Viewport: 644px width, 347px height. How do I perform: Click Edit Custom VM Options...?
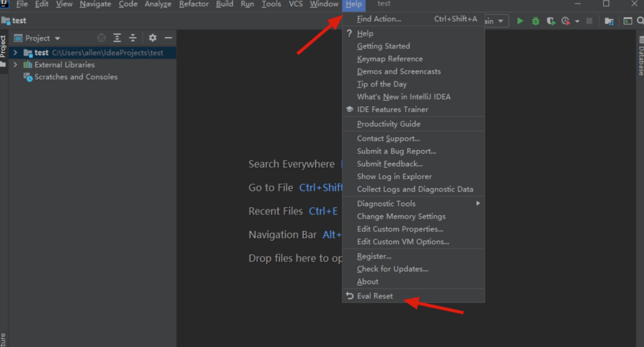[x=403, y=242]
